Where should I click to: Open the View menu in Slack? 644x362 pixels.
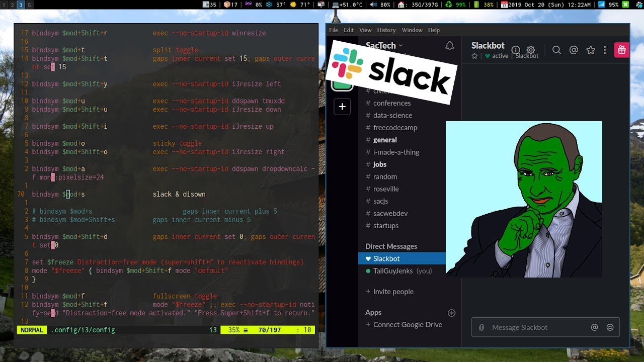[x=365, y=30]
